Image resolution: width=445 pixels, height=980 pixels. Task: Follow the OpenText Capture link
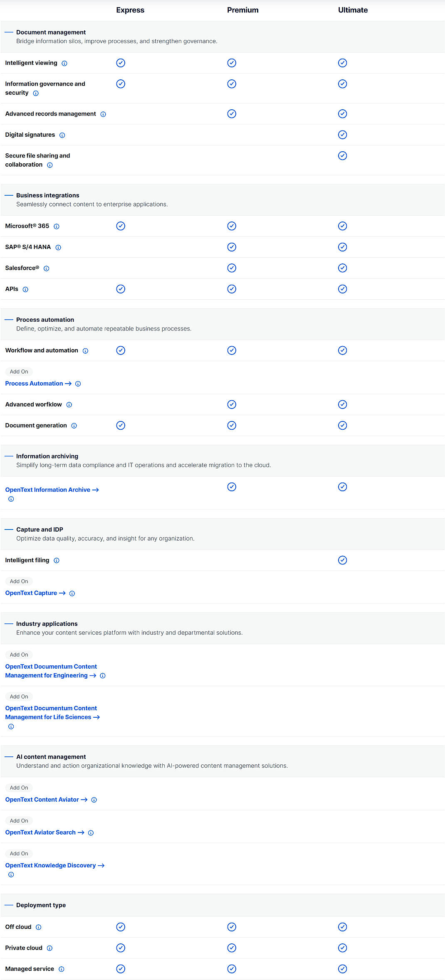[35, 593]
